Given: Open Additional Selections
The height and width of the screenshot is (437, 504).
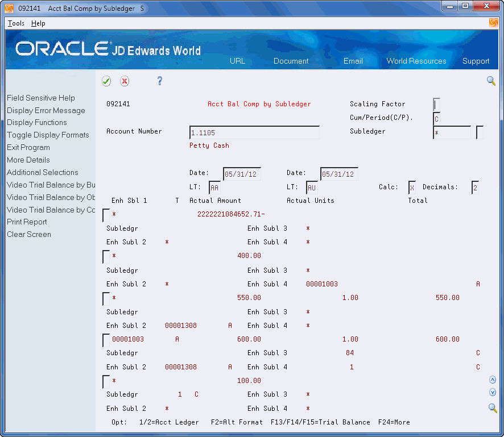Looking at the screenshot, I should (43, 172).
